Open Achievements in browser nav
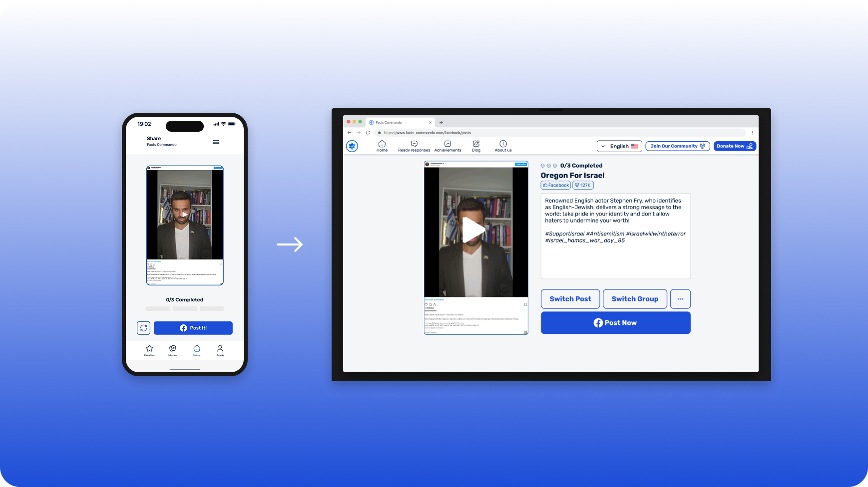 pos(447,146)
